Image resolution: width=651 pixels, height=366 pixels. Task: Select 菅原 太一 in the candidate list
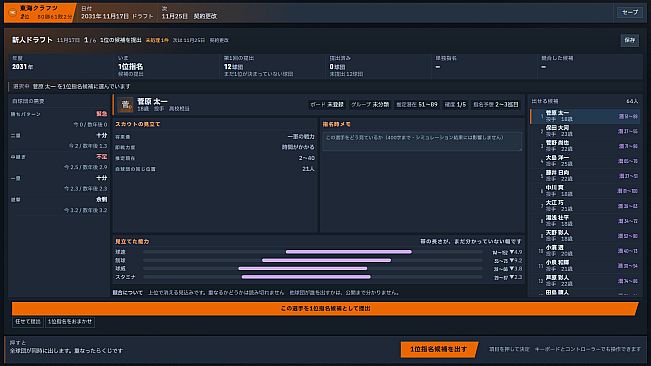click(585, 116)
